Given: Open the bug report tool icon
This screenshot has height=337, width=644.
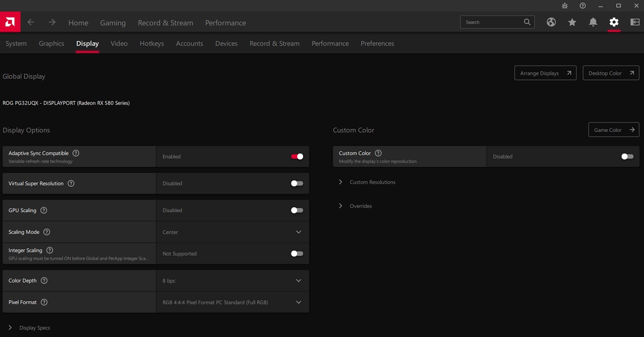Looking at the screenshot, I should [x=565, y=6].
